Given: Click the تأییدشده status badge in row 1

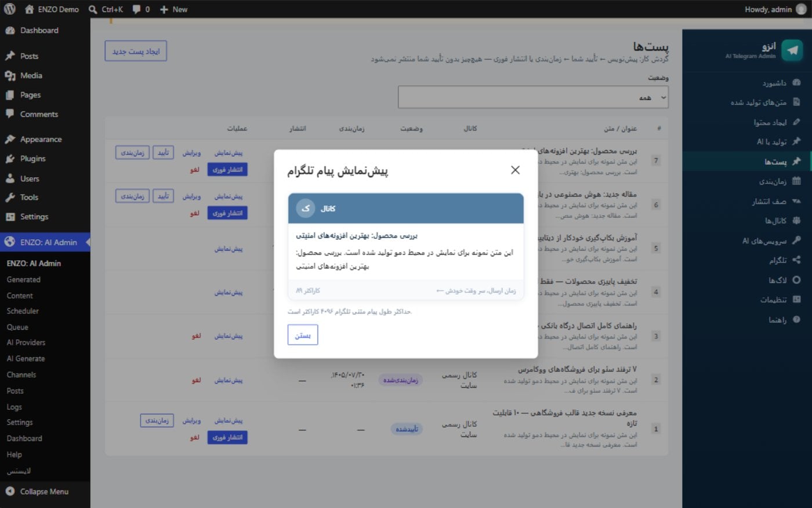Looking at the screenshot, I should click(407, 429).
